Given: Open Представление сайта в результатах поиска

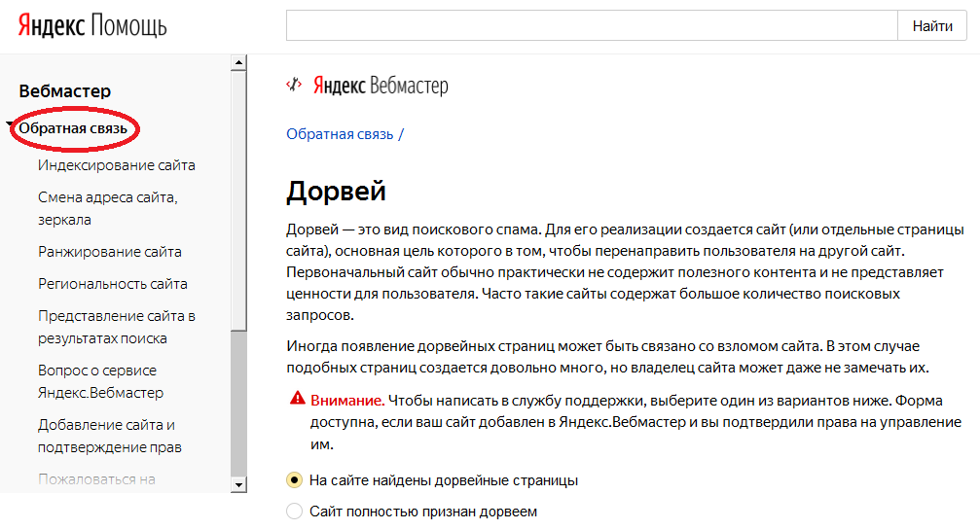Looking at the screenshot, I should coord(117,327).
